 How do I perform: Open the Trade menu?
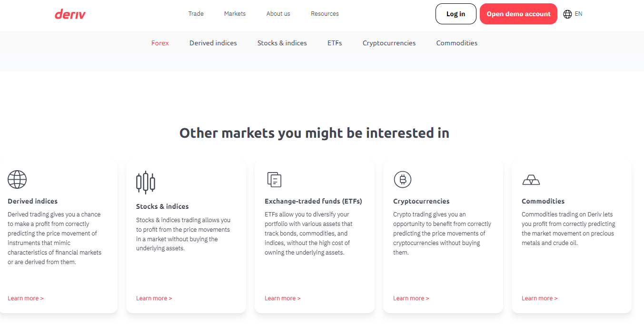(x=196, y=14)
